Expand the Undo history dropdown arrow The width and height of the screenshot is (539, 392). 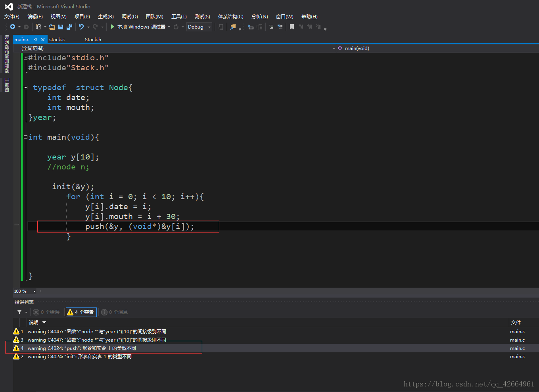click(x=88, y=27)
